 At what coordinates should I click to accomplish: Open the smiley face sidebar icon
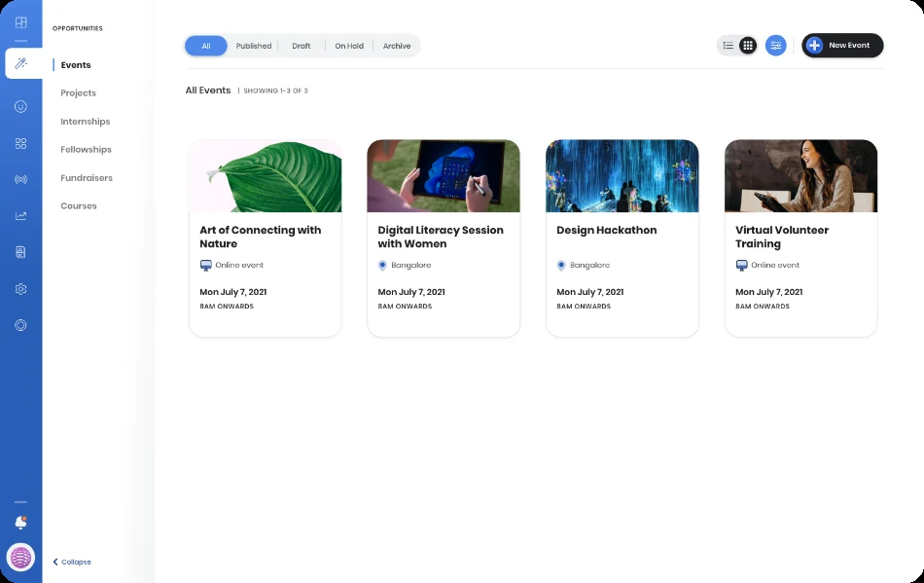click(20, 107)
